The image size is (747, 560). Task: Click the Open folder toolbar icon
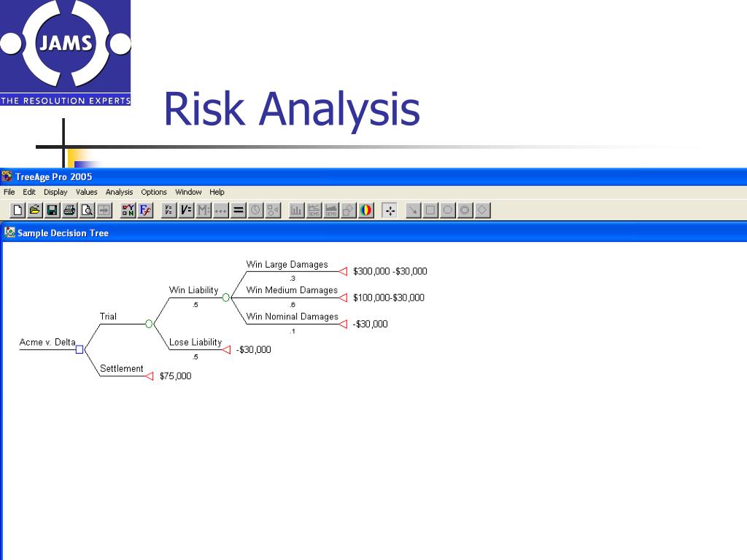point(35,210)
